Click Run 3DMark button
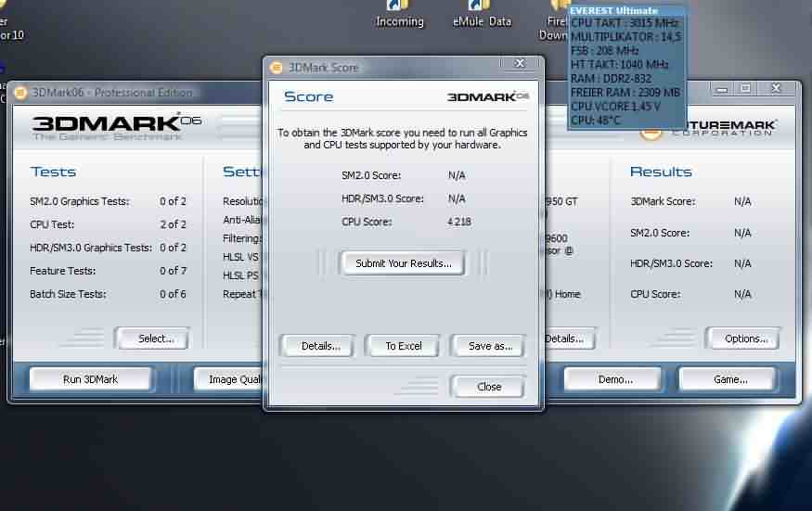 pyautogui.click(x=91, y=379)
